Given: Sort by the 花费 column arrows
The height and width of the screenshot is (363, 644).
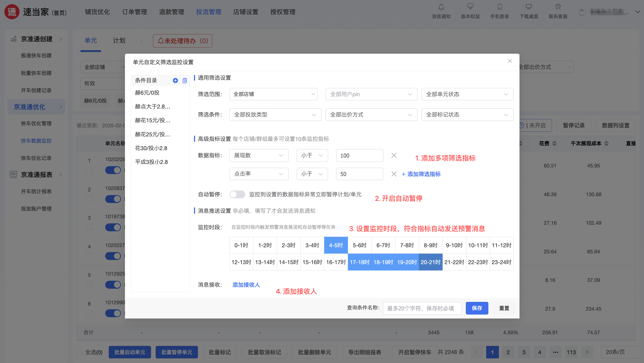Looking at the screenshot, I should click(554, 143).
